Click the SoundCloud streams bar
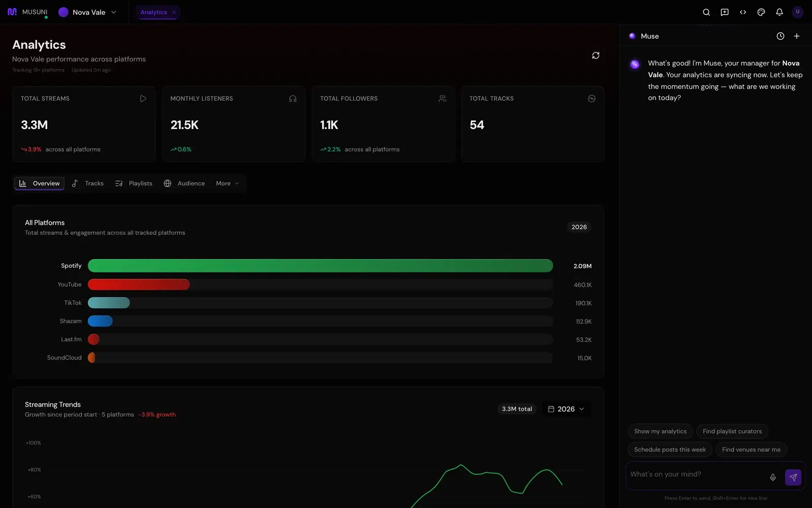Screen dimensions: 812x508 click(91, 358)
